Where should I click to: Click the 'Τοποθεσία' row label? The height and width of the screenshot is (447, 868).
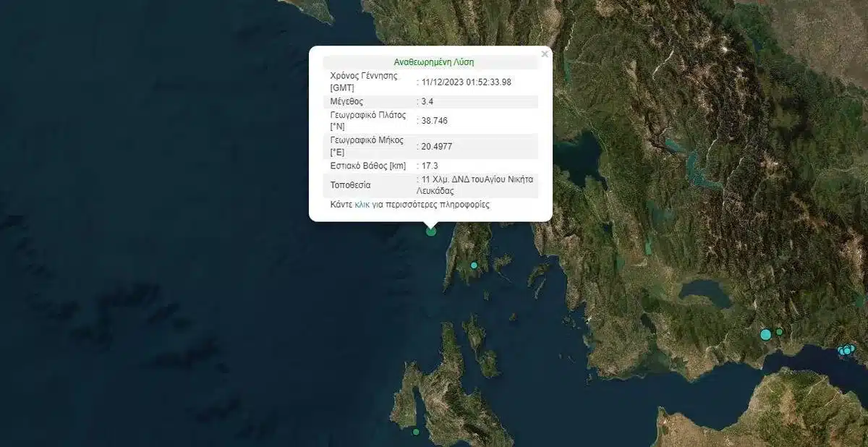click(x=351, y=185)
